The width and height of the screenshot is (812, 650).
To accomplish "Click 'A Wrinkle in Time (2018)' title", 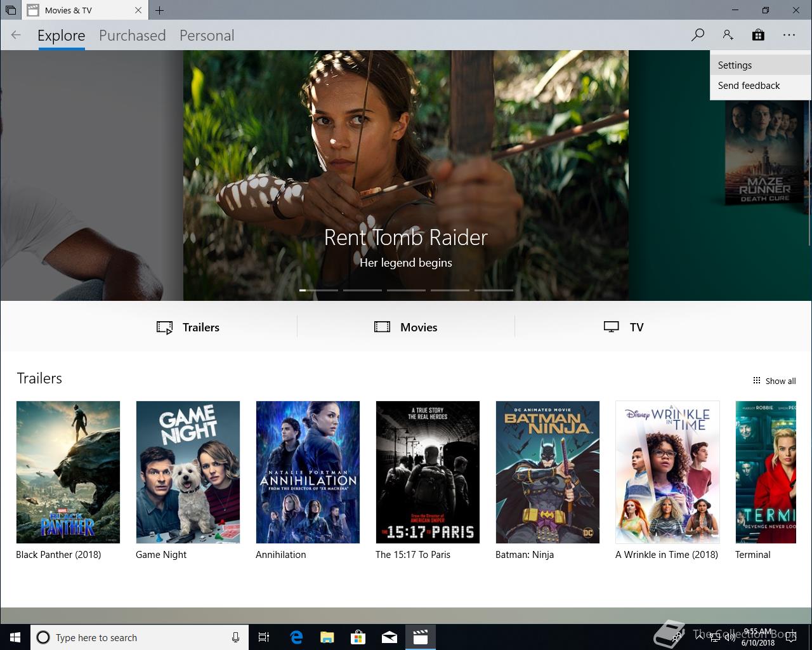I will 667,555.
